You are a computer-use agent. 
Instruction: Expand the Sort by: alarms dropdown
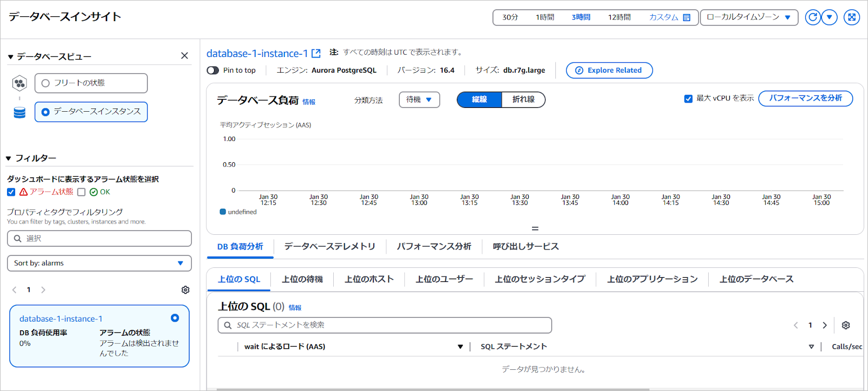click(x=99, y=263)
